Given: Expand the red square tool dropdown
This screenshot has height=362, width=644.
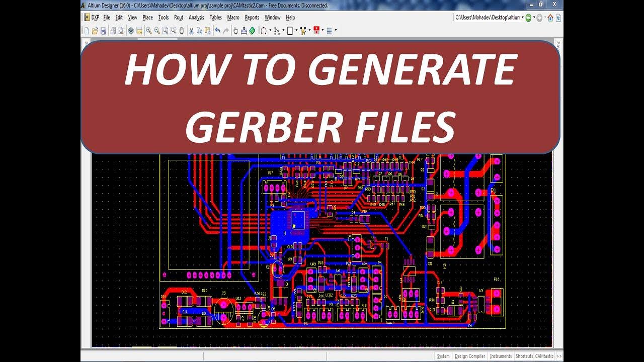Looking at the screenshot, I should tap(322, 31).
